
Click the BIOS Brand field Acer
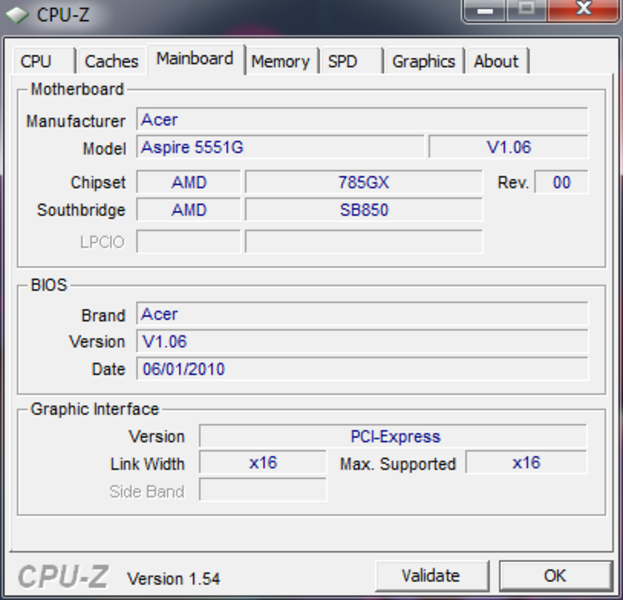pos(362,314)
